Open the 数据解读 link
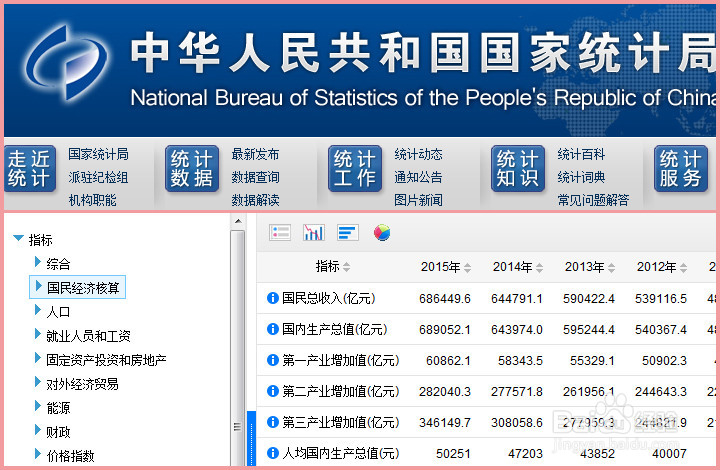This screenshot has height=470, width=720. (255, 200)
